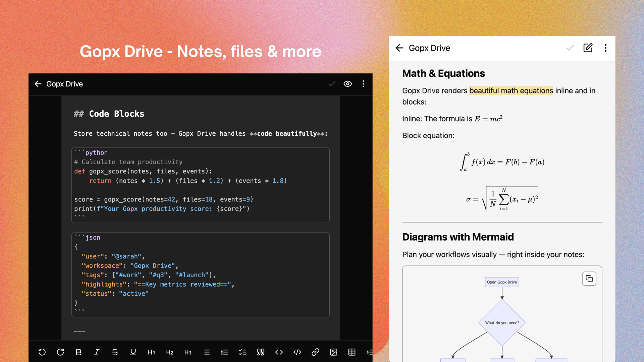
Task: Insert a table
Action: 352,352
